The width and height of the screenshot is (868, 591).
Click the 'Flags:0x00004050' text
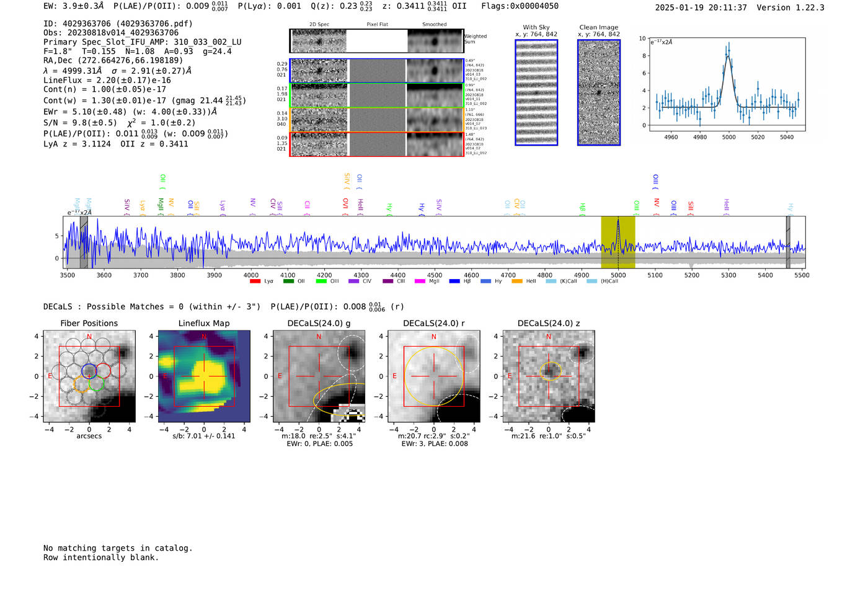click(520, 6)
